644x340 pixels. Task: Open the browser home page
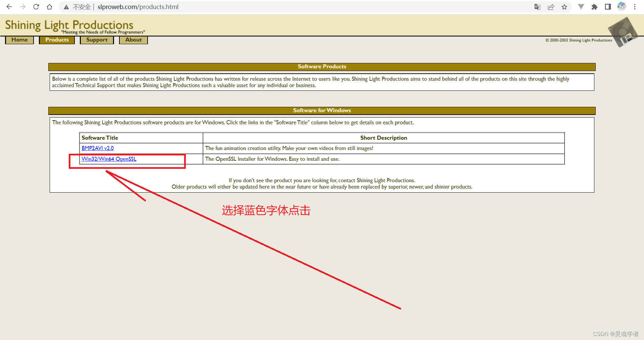49,7
